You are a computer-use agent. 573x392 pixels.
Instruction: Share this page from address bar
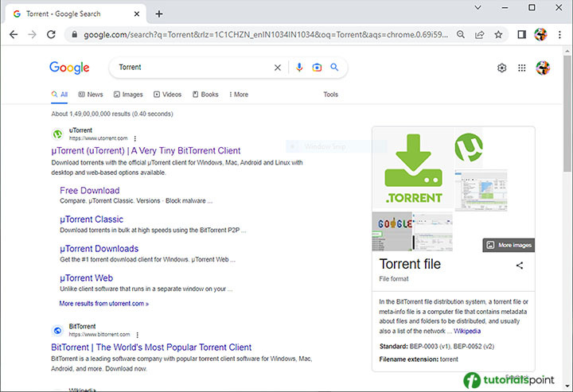479,35
